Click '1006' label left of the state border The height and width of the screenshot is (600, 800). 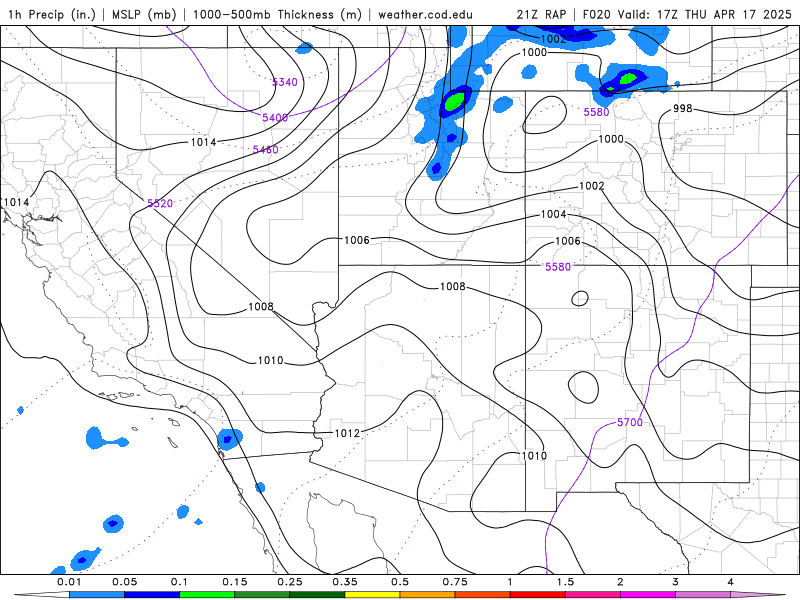click(357, 240)
